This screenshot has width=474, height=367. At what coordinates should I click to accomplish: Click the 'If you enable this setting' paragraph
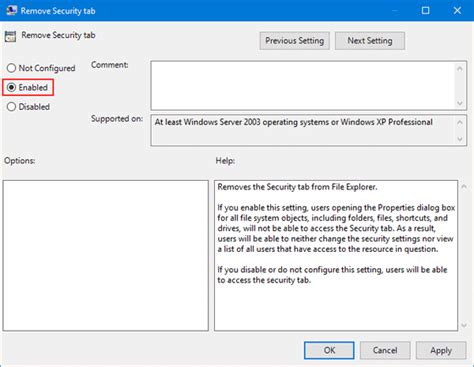click(336, 228)
